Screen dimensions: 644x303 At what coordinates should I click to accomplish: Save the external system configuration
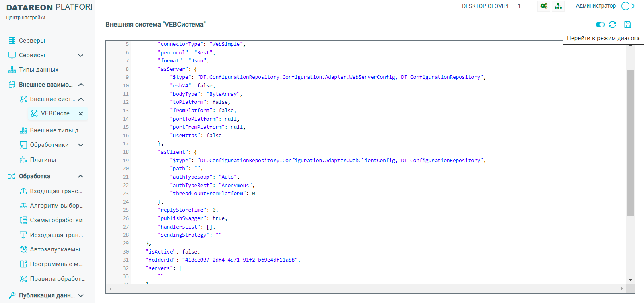pos(627,25)
